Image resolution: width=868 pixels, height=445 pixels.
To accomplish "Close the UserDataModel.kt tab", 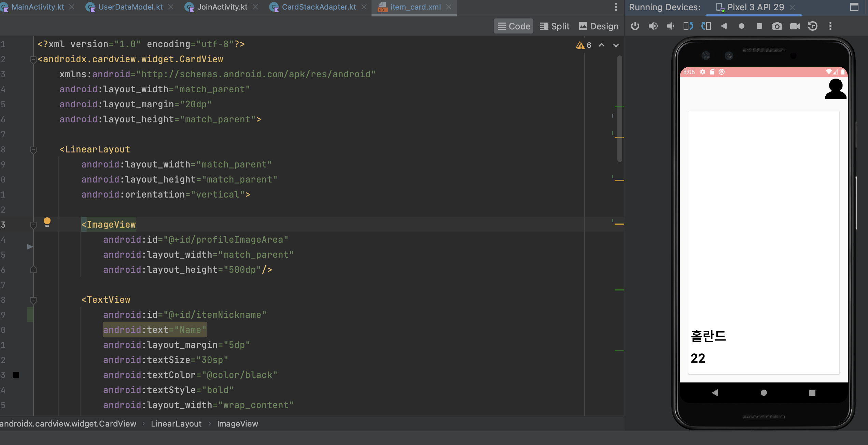I will click(171, 7).
